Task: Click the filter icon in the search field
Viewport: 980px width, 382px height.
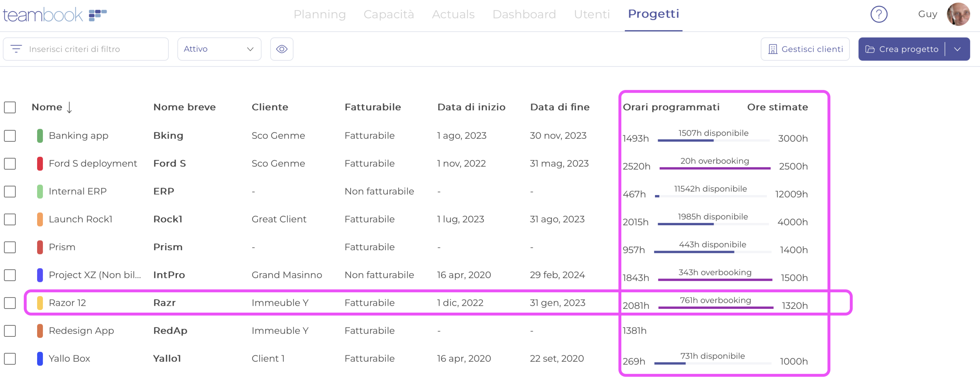Action: click(x=16, y=49)
